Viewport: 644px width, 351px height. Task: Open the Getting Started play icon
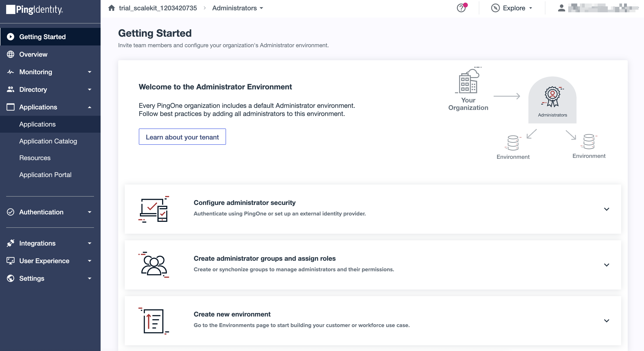pos(10,36)
